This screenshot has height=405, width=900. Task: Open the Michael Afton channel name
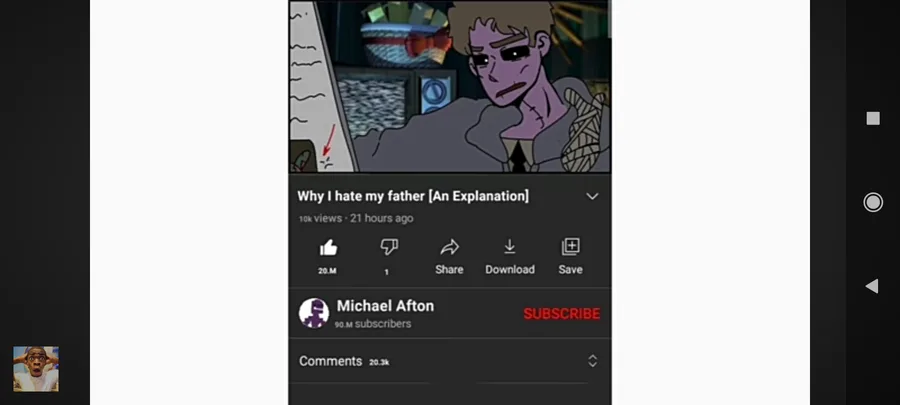385,306
